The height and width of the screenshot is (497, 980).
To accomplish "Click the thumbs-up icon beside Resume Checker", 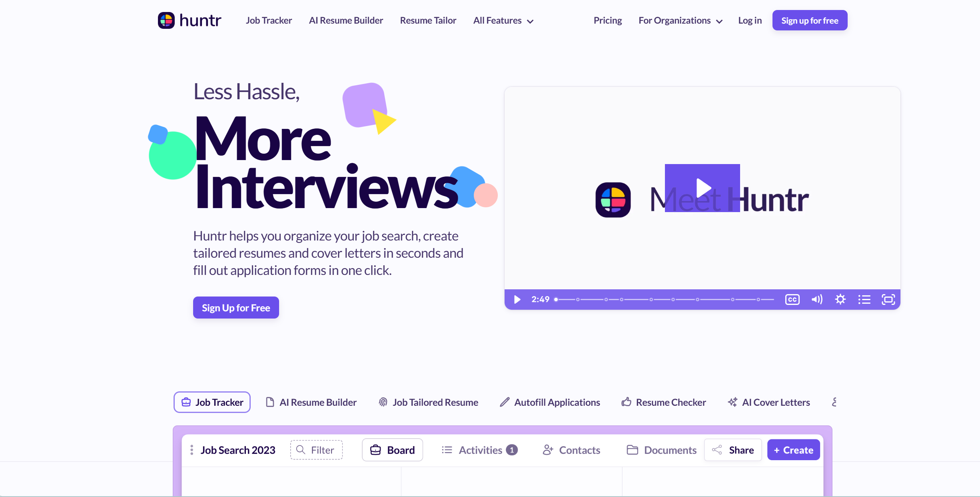I will click(626, 402).
